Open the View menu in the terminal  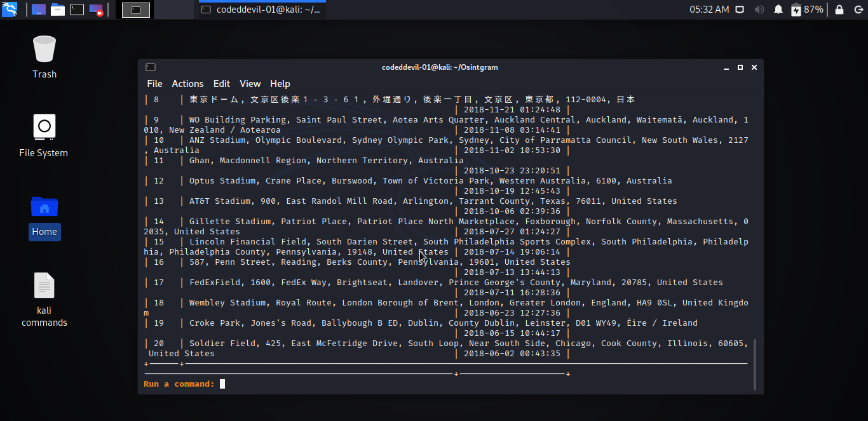pyautogui.click(x=250, y=84)
